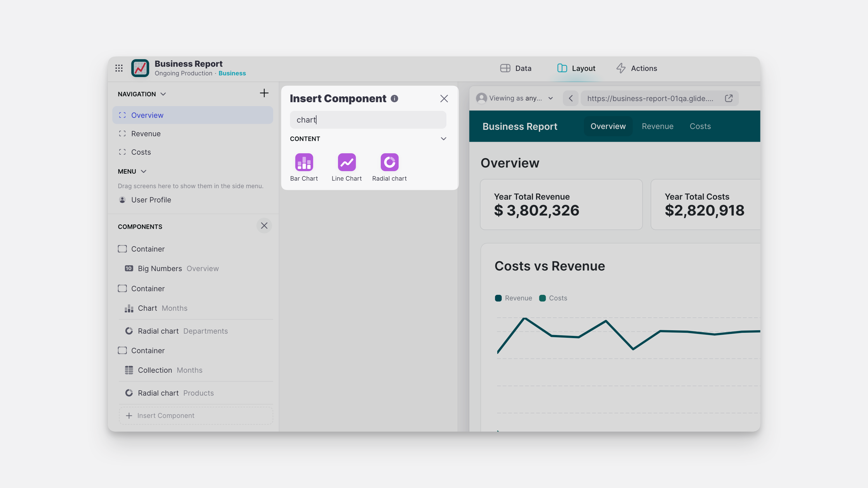Select the Line Chart component
Viewport: 868px width, 488px height.
pos(346,162)
